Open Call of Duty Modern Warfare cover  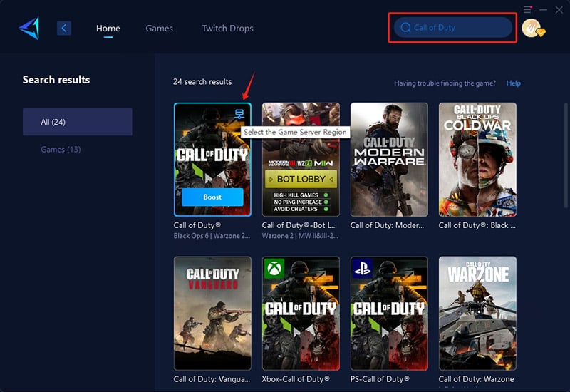389,159
